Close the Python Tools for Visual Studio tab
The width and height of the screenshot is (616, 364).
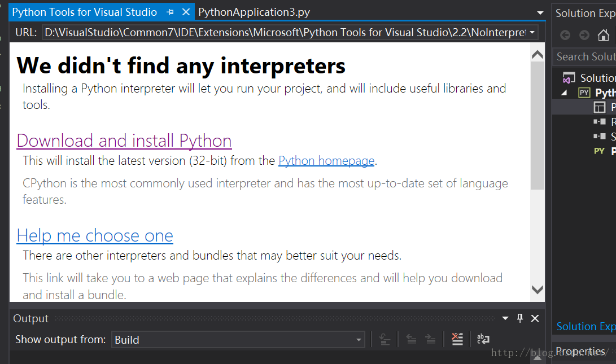click(x=186, y=12)
